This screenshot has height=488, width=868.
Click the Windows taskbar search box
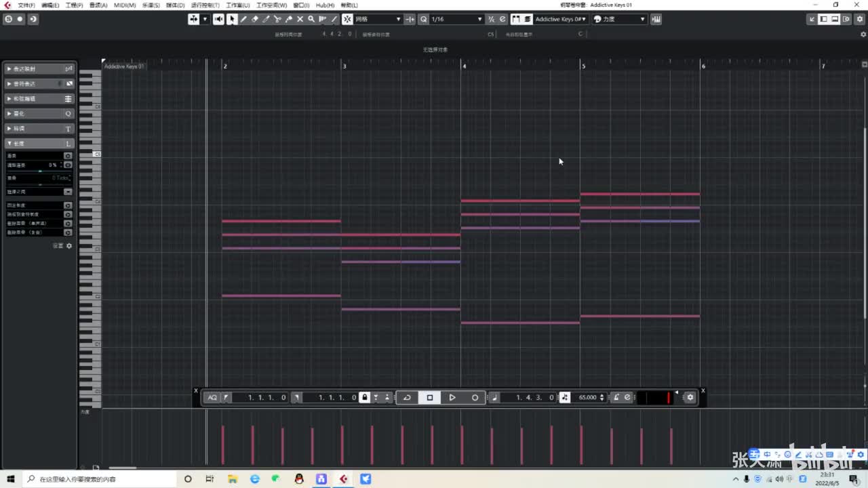[x=98, y=479]
